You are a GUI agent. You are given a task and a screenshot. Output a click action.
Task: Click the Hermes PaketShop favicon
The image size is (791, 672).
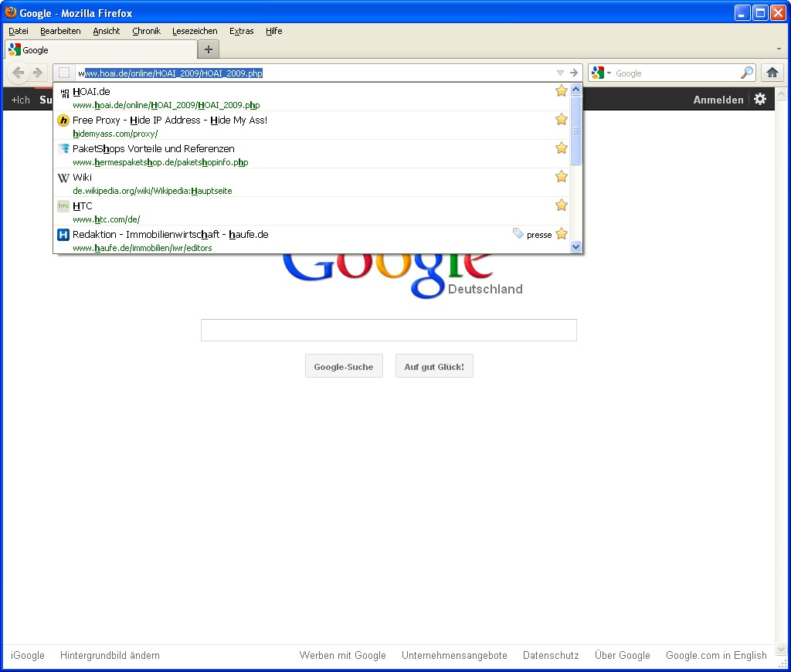(63, 148)
